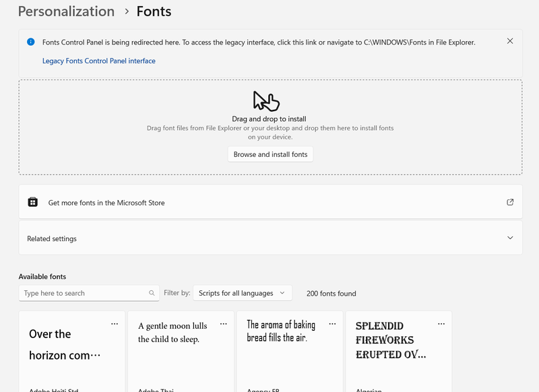539x392 pixels.
Task: Select the Adobe Heiti Std font preview card
Action: 67,350
